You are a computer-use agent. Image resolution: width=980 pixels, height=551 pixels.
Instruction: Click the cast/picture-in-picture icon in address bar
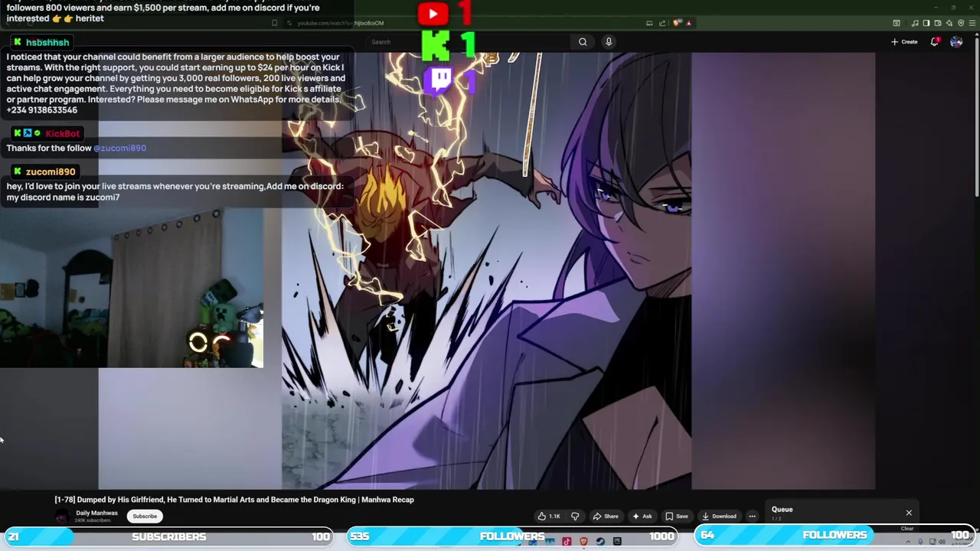[649, 23]
